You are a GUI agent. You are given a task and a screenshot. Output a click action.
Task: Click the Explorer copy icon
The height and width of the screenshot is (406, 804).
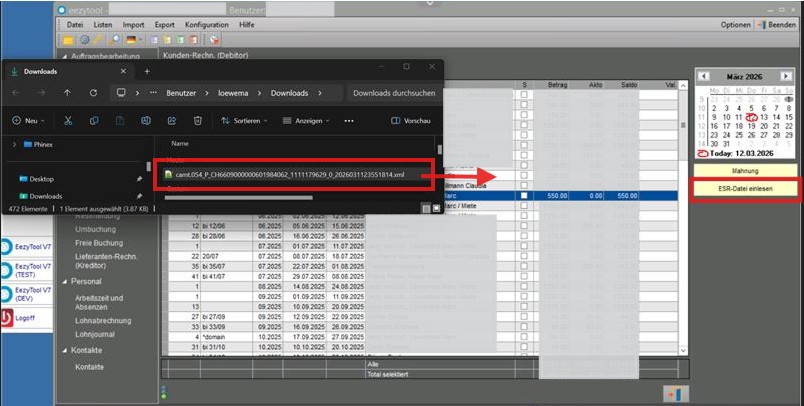coord(94,121)
